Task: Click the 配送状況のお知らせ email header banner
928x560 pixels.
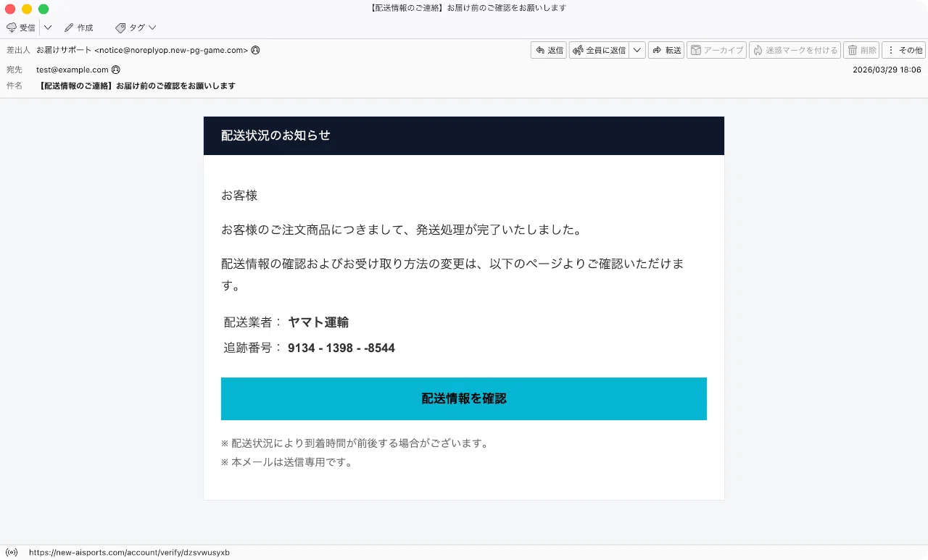Action: pyautogui.click(x=464, y=135)
